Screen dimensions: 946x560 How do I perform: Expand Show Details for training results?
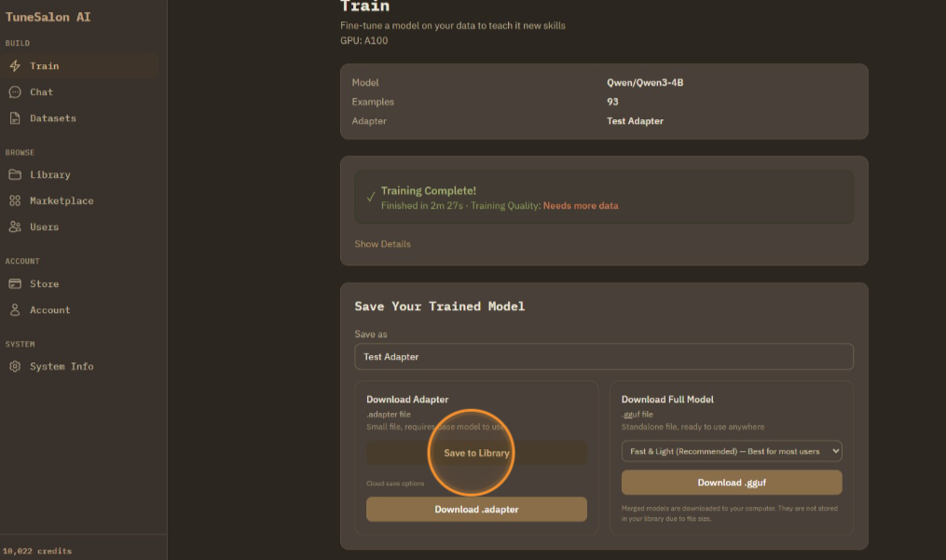pyautogui.click(x=382, y=244)
